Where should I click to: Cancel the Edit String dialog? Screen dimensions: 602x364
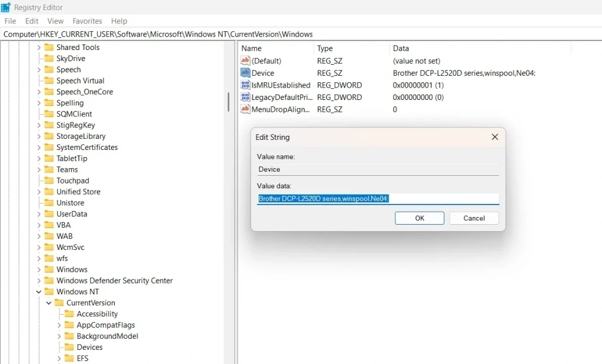474,218
